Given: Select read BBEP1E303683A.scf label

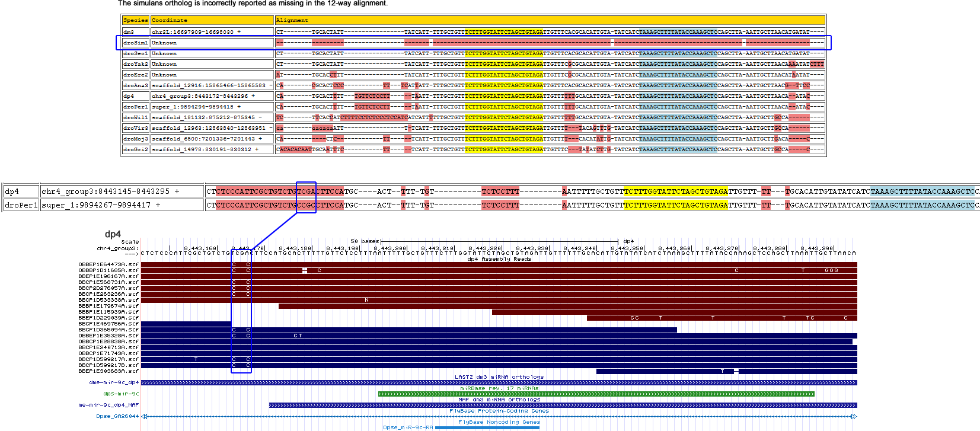Looking at the screenshot, I should click(x=108, y=371).
